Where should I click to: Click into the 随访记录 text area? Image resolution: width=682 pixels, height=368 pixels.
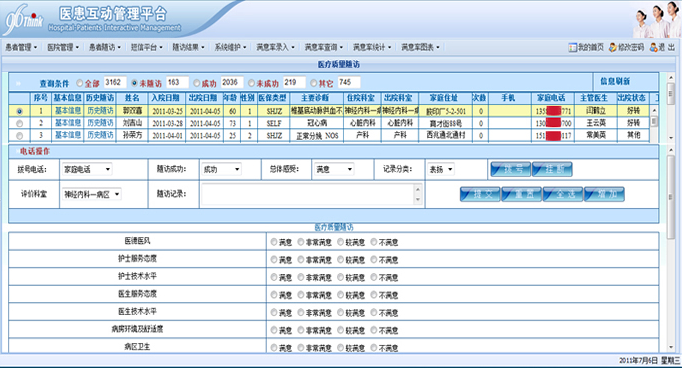pyautogui.click(x=308, y=194)
